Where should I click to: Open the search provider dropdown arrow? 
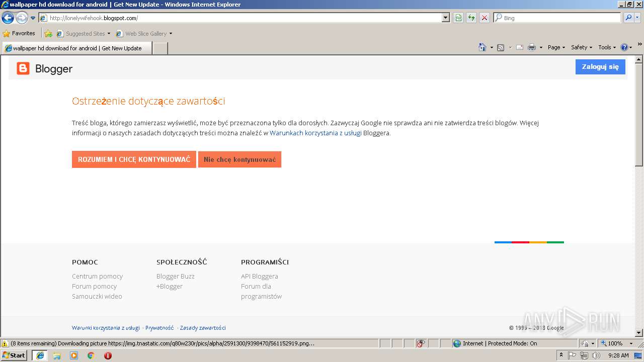pyautogui.click(x=637, y=18)
